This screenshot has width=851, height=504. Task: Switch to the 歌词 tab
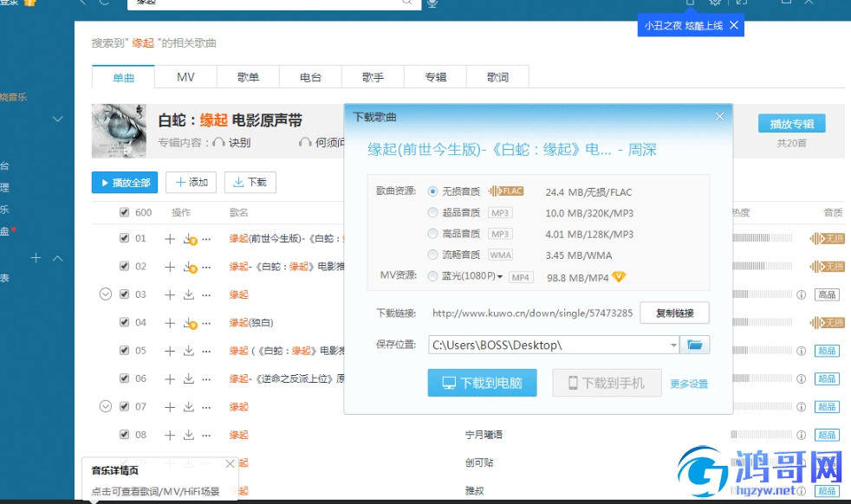click(x=497, y=77)
